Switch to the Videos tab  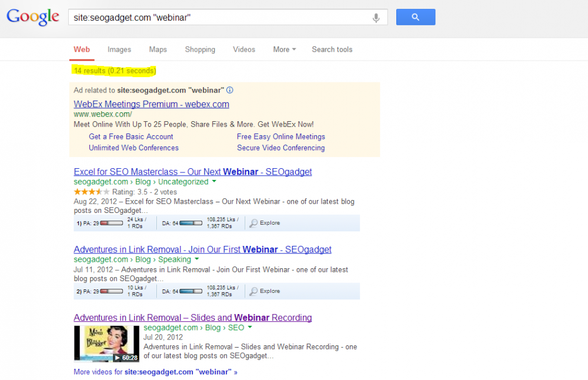coord(244,49)
